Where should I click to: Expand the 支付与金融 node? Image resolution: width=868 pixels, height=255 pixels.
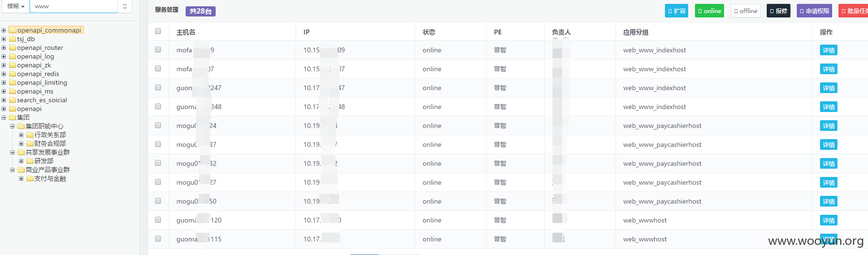21,178
